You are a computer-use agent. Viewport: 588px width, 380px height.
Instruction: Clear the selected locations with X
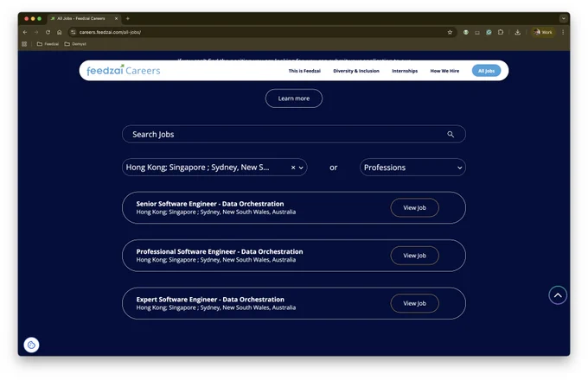(x=293, y=168)
